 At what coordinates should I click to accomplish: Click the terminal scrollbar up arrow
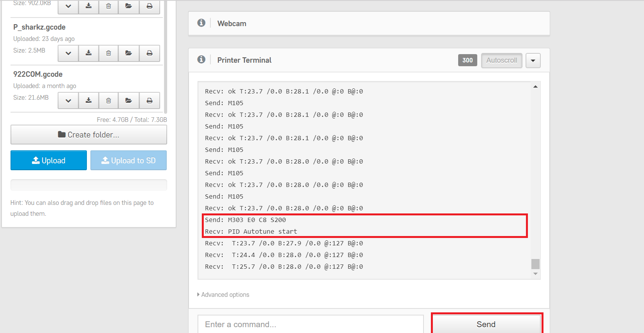536,86
